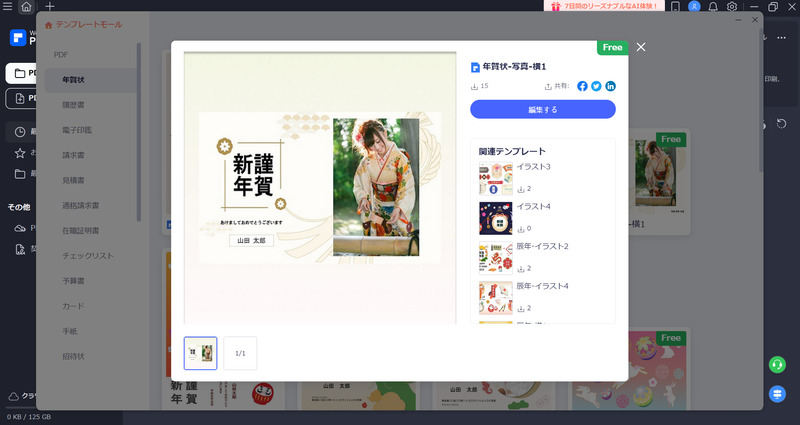Open the background kimono photo template card
Image resolution: width=800 pixels, height=425 pixels.
[x=660, y=182]
